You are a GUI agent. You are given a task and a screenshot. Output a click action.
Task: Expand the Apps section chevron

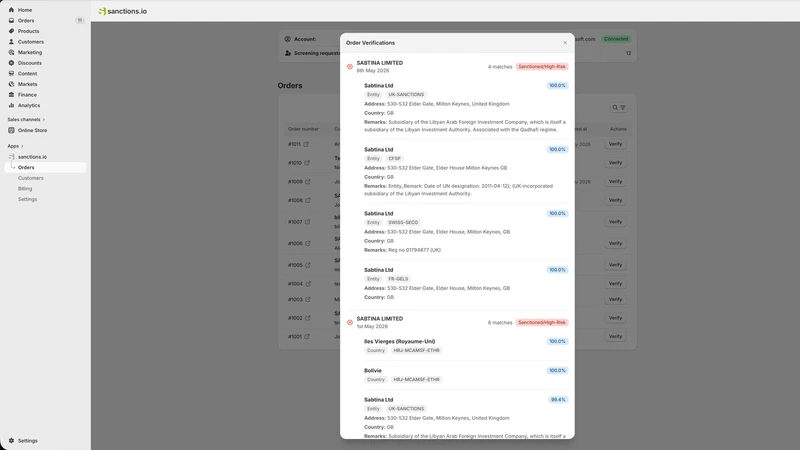22,146
